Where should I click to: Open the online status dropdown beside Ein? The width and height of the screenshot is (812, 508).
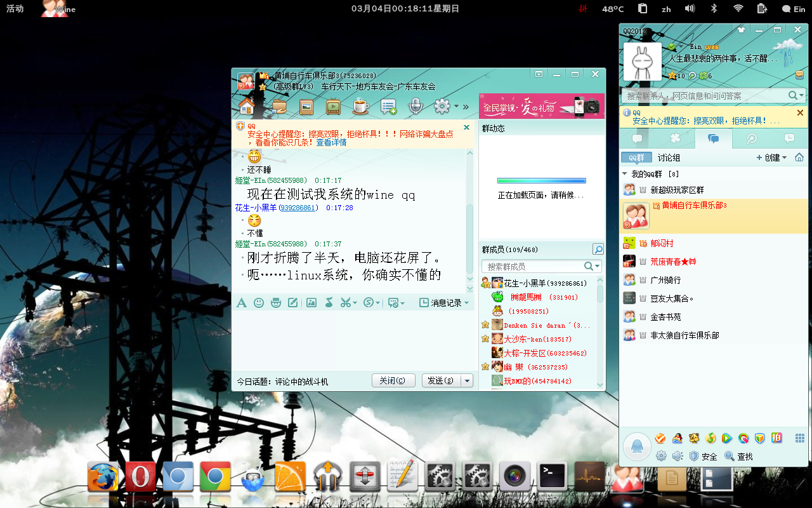click(680, 47)
